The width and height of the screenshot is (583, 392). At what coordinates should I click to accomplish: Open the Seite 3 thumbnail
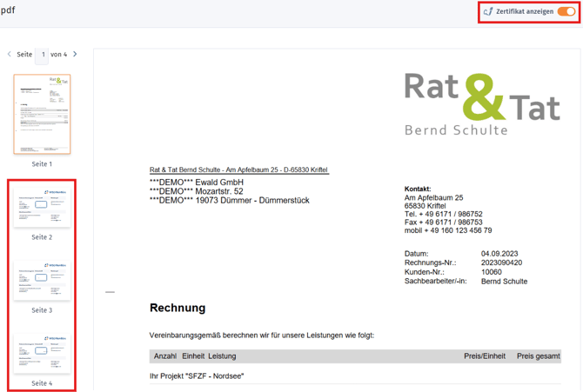pyautogui.click(x=42, y=280)
